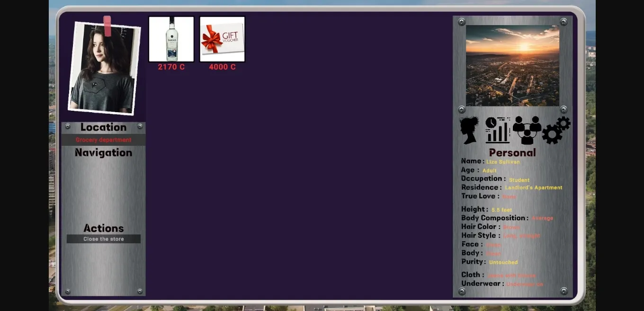The image size is (644, 311).
Task: Click the 2170 C price label
Action: click(171, 67)
